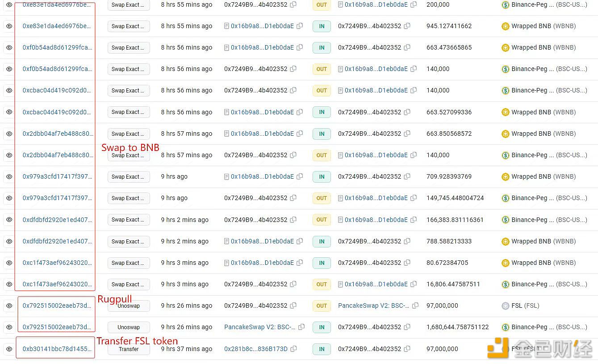Click the eye icon of the Transfer method row

coord(9,349)
